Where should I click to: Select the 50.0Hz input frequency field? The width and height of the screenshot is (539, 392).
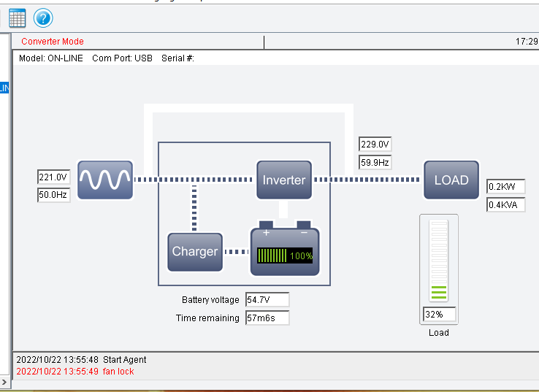tap(53, 195)
